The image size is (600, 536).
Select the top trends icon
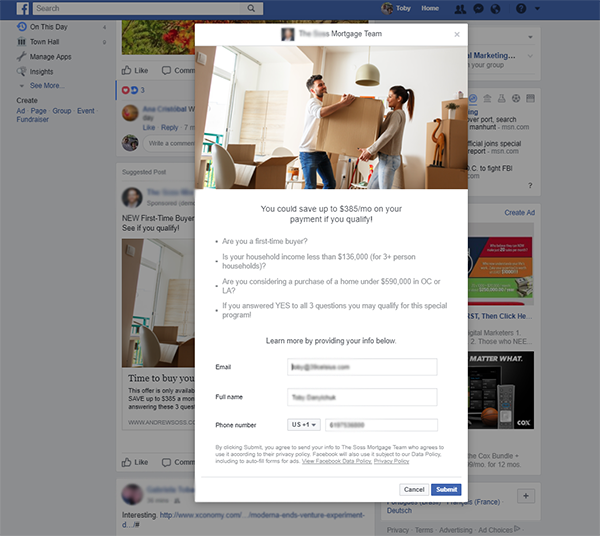coord(473,98)
